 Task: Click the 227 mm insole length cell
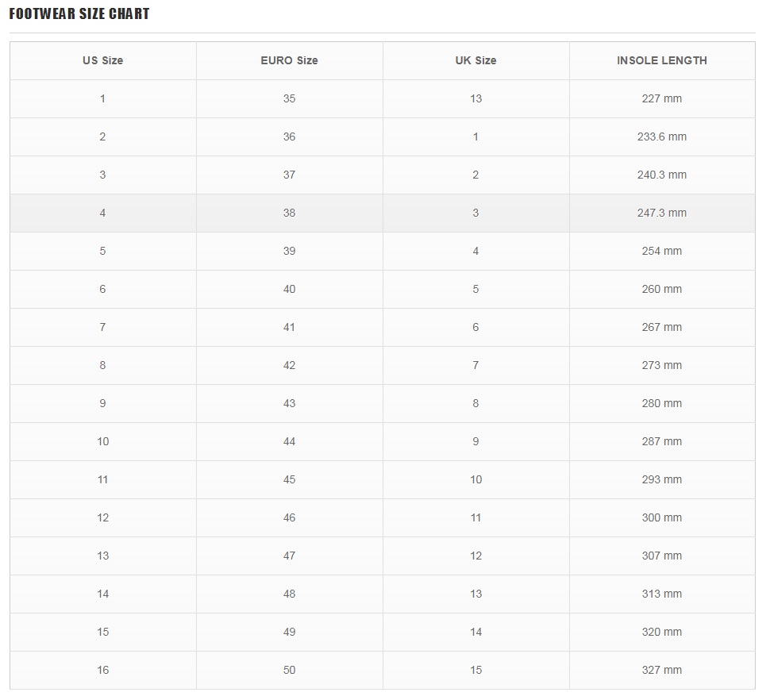(663, 98)
